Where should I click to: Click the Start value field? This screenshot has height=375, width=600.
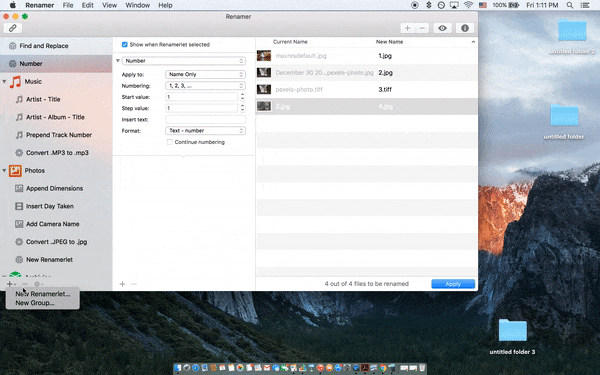pos(201,97)
